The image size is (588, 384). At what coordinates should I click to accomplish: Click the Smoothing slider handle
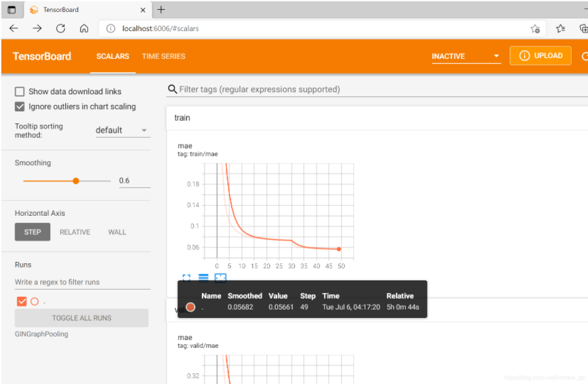click(76, 181)
